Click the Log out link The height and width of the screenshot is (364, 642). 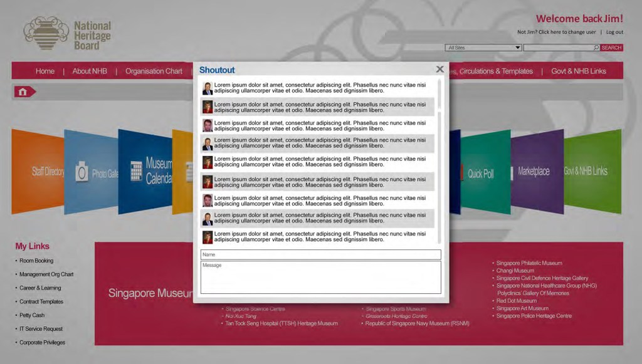pos(614,32)
